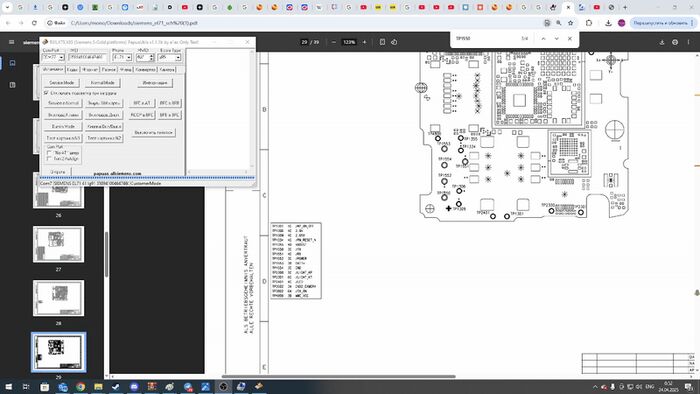This screenshot has height=394, width=700.
Task: Click the PDF page number field
Action: (304, 42)
